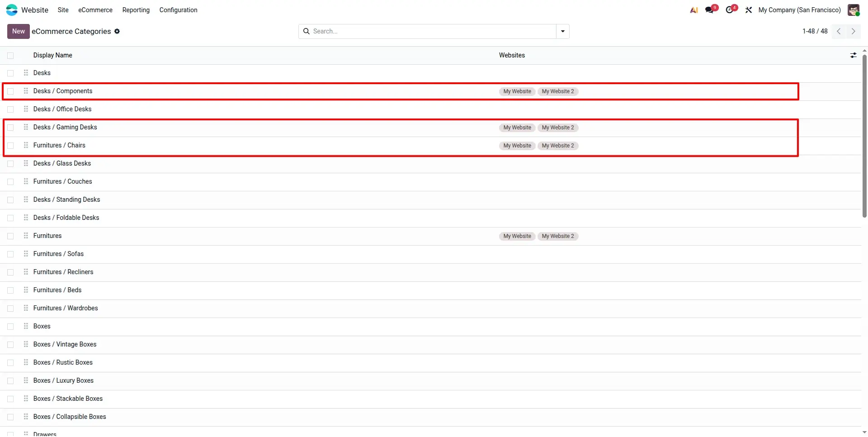Screen dimensions: 868x437
Task: Open the Desks / Foldable Desks record
Action: click(x=66, y=218)
